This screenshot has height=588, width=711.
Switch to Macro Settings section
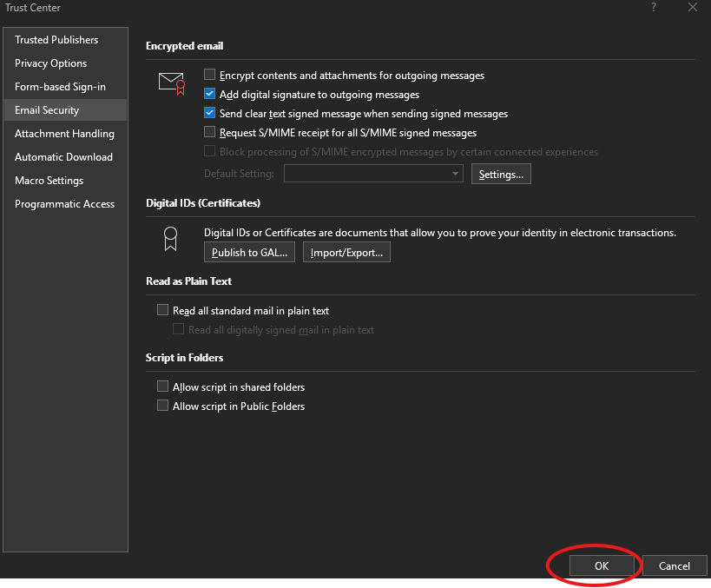(x=49, y=180)
